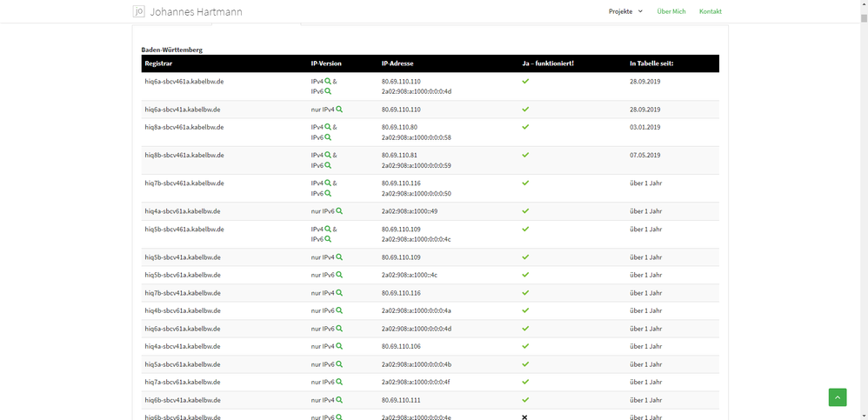Click the IP-Adresse column header
Screen dimensions: 868x420
coord(397,63)
